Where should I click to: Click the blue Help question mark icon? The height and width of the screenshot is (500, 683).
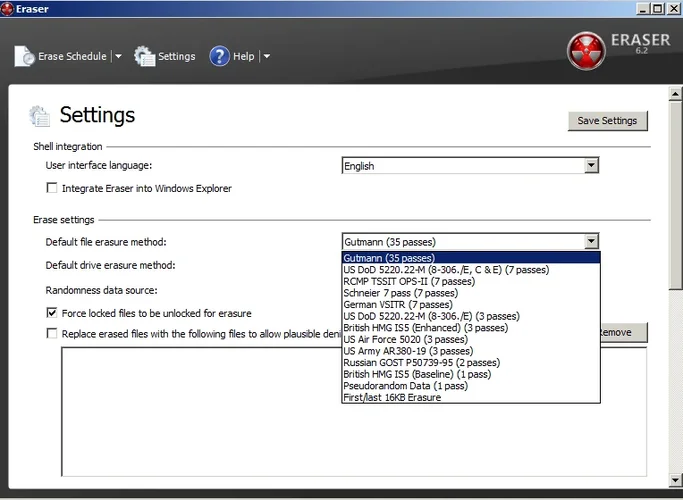(220, 56)
